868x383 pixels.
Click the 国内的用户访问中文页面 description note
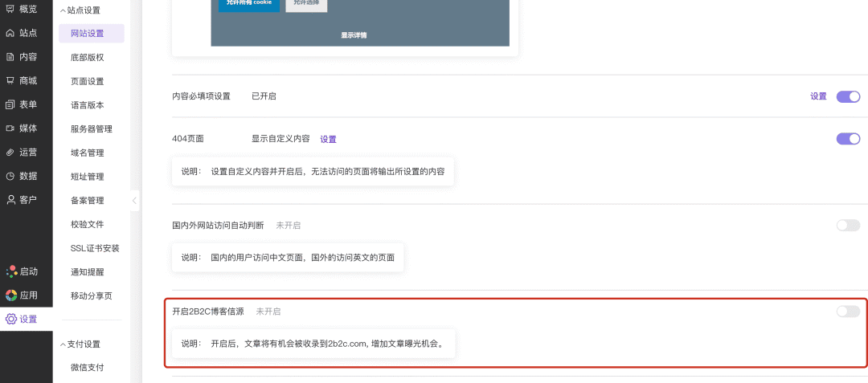coord(288,257)
